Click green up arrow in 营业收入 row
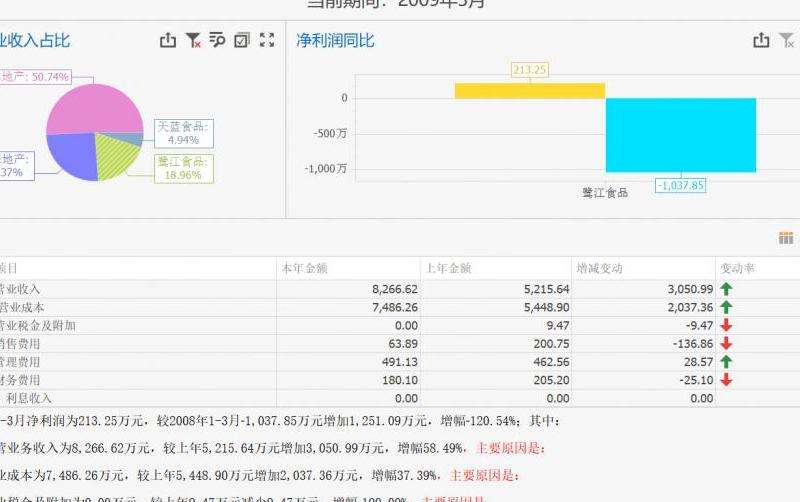Viewport: 800px width, 502px height. coord(726,289)
